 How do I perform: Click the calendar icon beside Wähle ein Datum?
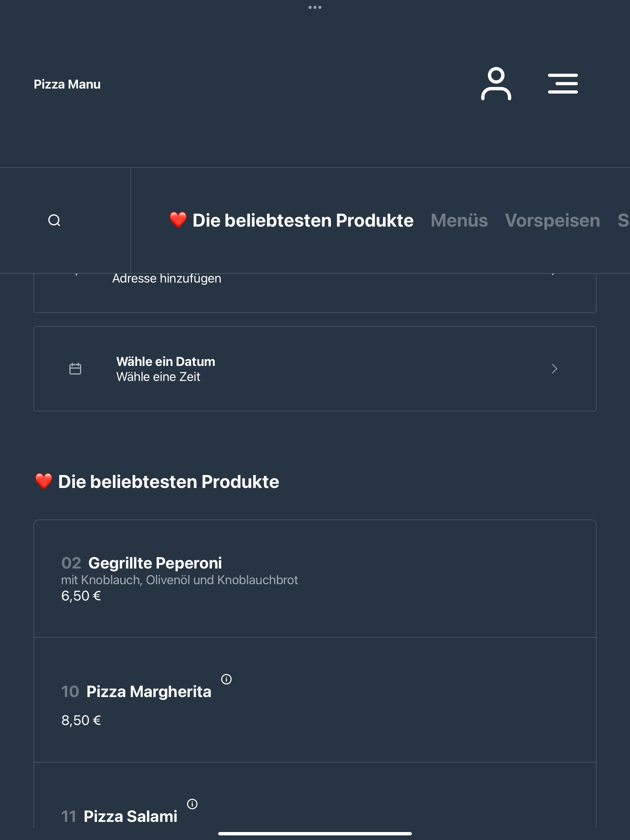75,369
